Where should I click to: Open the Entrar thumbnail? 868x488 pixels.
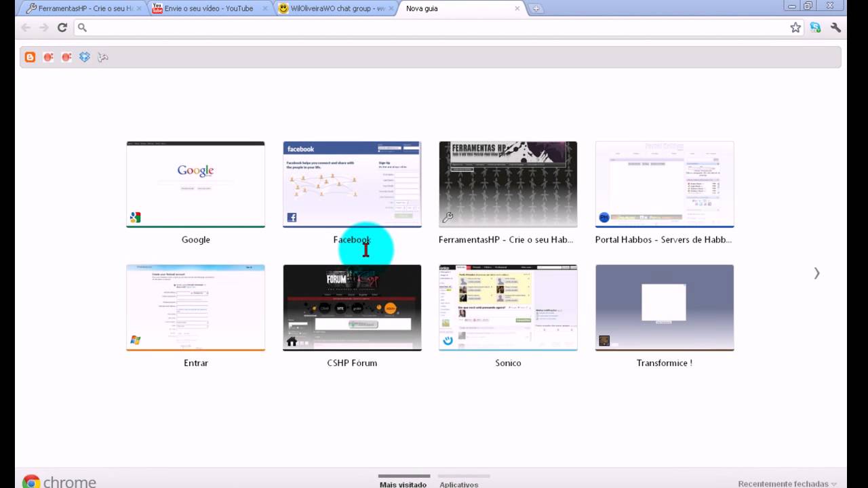(x=195, y=308)
